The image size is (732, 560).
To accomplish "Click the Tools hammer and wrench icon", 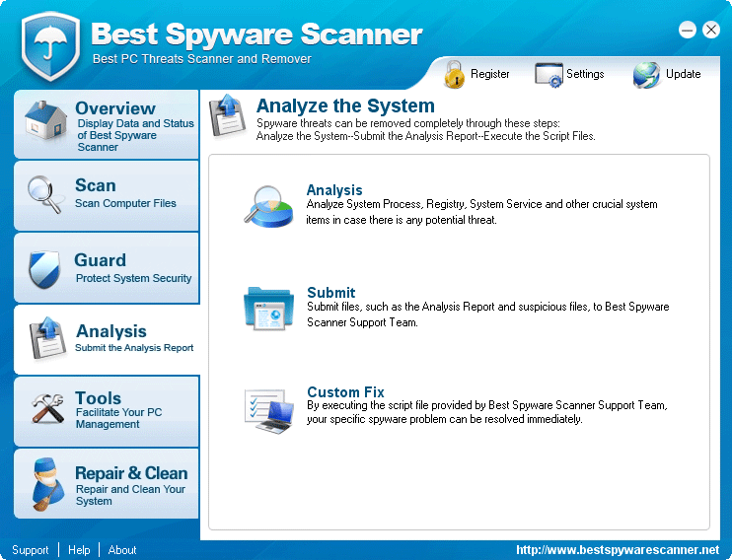I will click(x=47, y=408).
